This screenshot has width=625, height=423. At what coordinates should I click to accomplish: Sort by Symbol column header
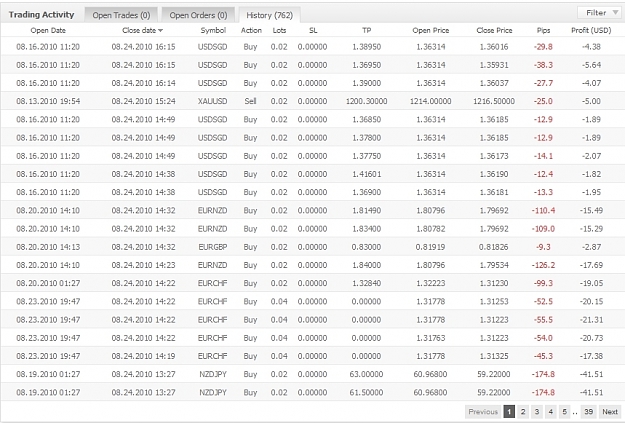point(213,30)
